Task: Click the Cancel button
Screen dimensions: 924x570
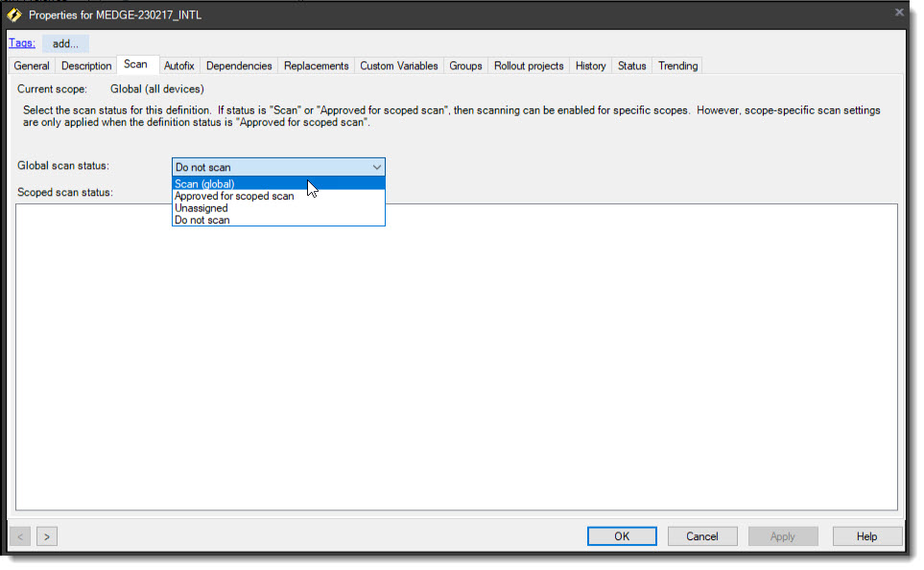Action: [702, 536]
